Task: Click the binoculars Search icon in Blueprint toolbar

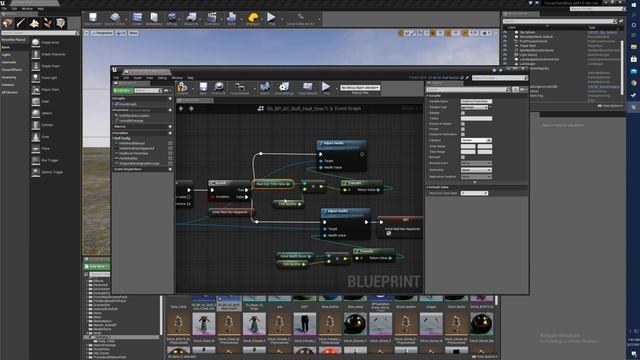Action: (x=264, y=88)
